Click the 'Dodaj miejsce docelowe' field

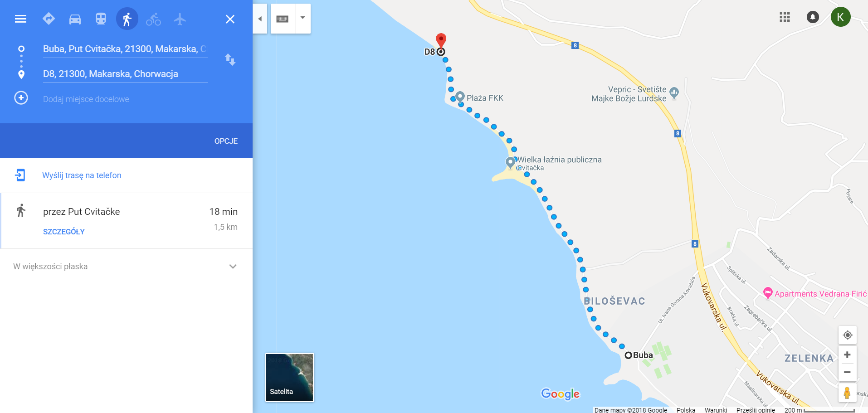86,99
